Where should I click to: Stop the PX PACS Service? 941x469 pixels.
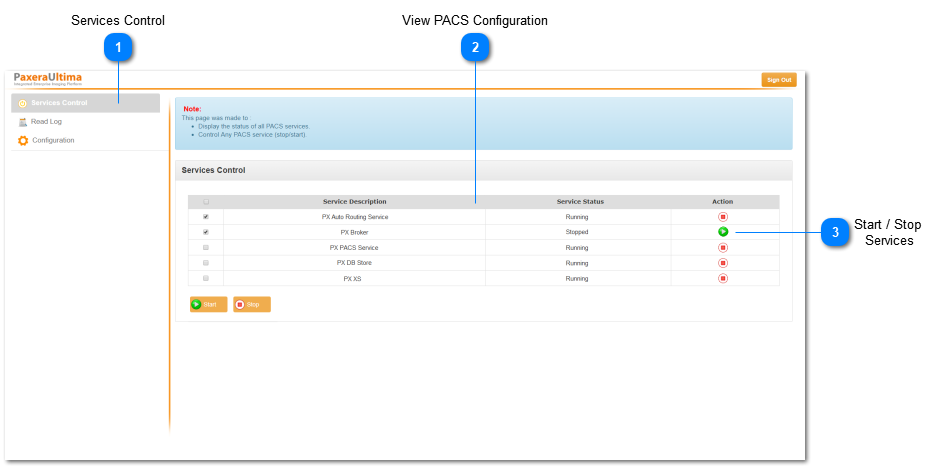722,248
